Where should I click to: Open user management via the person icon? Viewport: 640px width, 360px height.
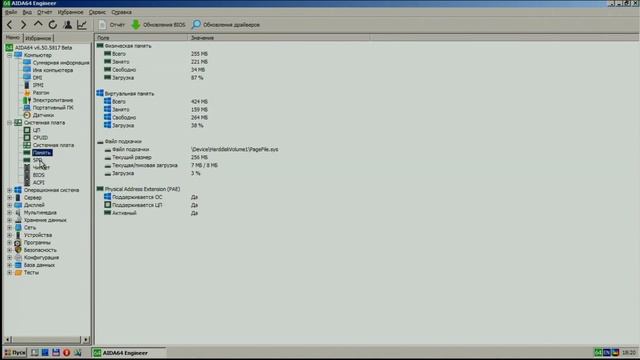(x=68, y=24)
